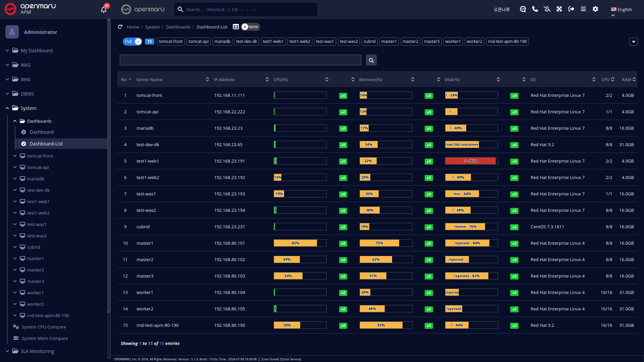Collapse the System folder in sidebar
This screenshot has height=362, width=644.
[28, 108]
